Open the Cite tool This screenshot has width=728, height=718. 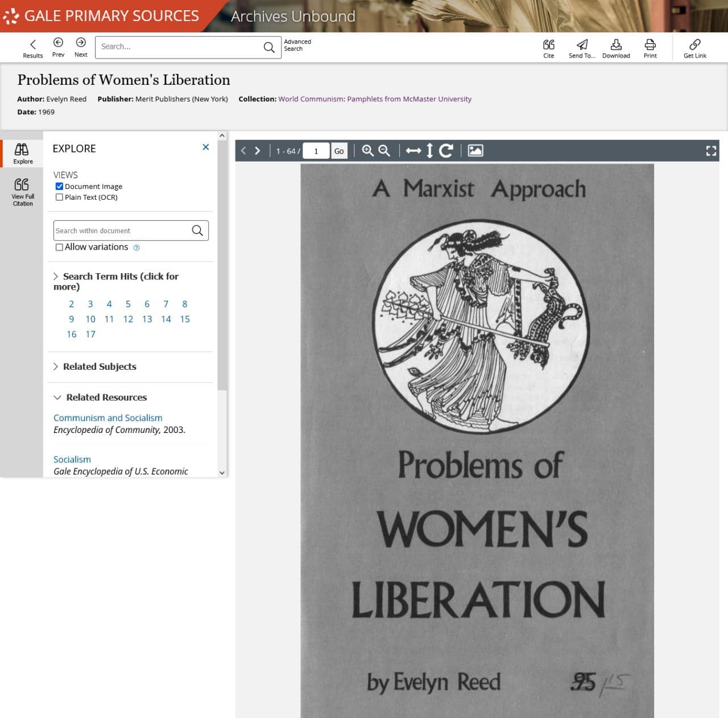point(548,48)
